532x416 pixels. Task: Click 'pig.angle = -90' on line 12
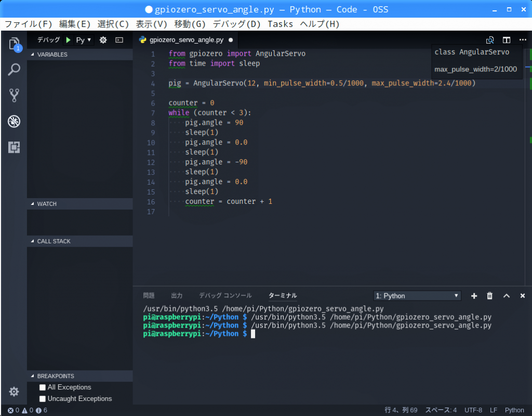[216, 162]
